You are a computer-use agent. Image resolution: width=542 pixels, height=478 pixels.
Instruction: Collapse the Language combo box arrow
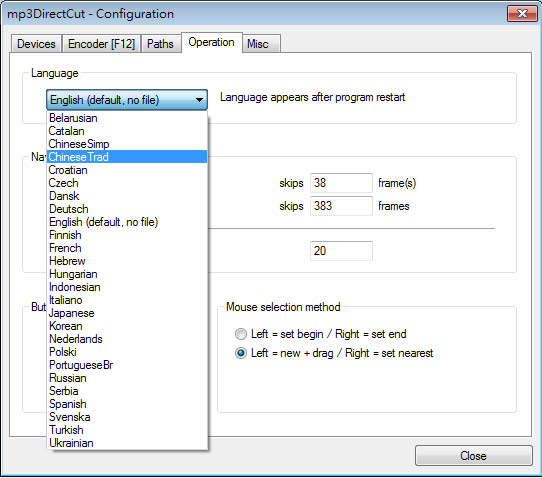[199, 100]
